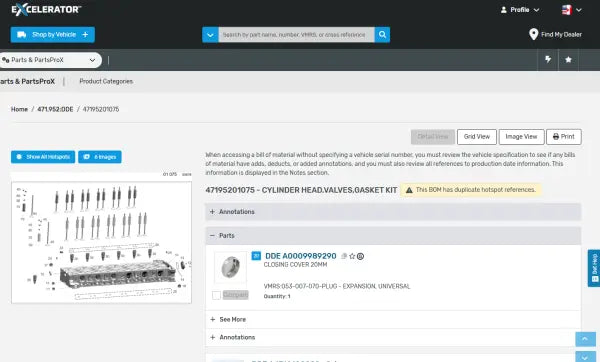Viewport: 600px width, 362px height.
Task: Click the CYLINDER HEAD,VALVES,GASKET KIT heading
Action: [301, 190]
